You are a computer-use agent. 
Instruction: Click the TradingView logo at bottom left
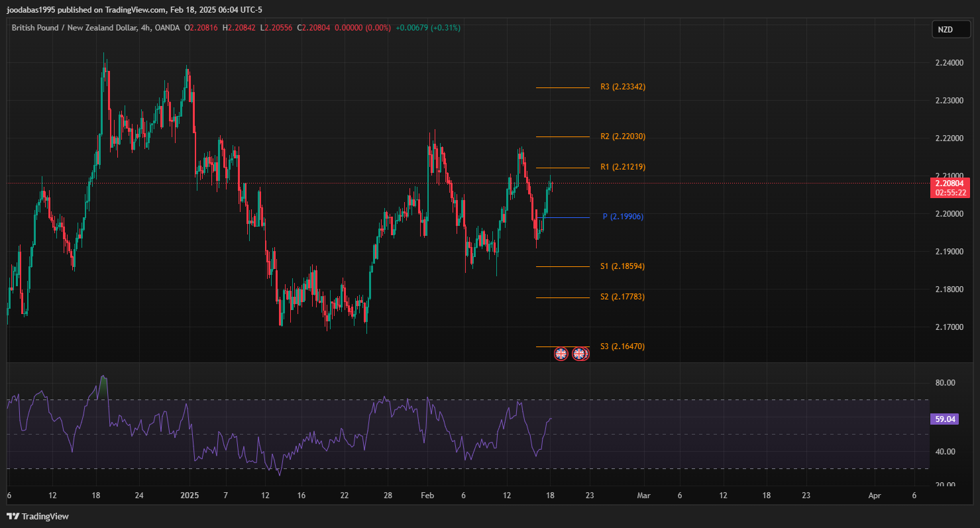pos(38,516)
